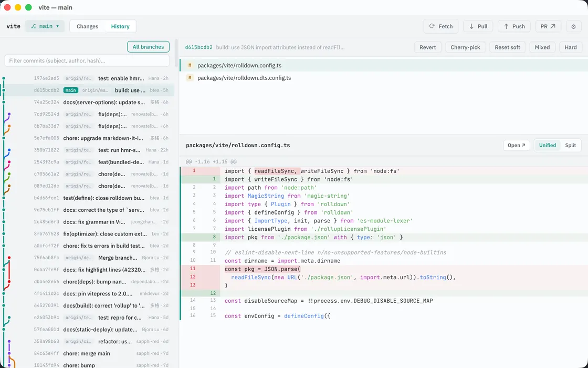Image resolution: width=588 pixels, height=368 pixels.
Task: Click commit list scrollbar
Action: (x=176, y=53)
